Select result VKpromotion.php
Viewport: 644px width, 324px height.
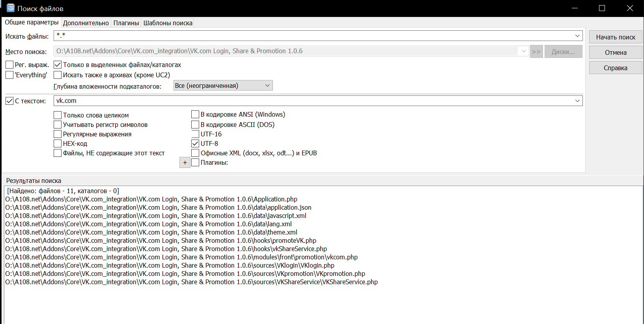185,274
